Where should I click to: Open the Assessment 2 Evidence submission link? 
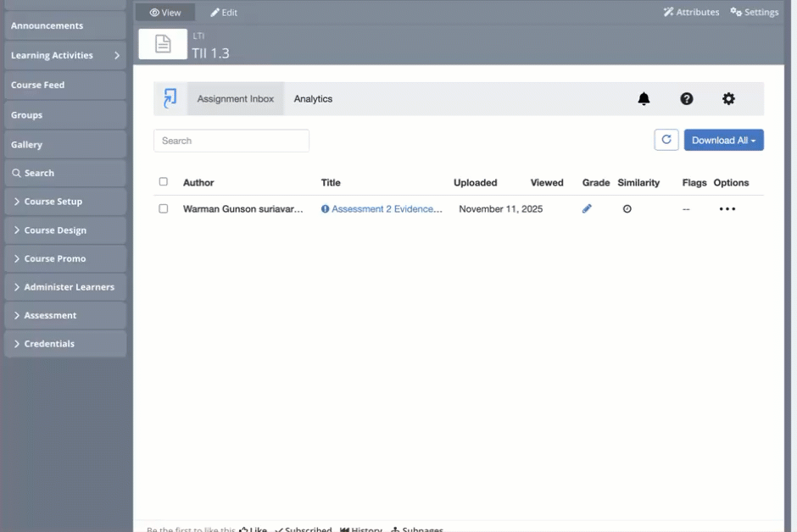click(387, 208)
